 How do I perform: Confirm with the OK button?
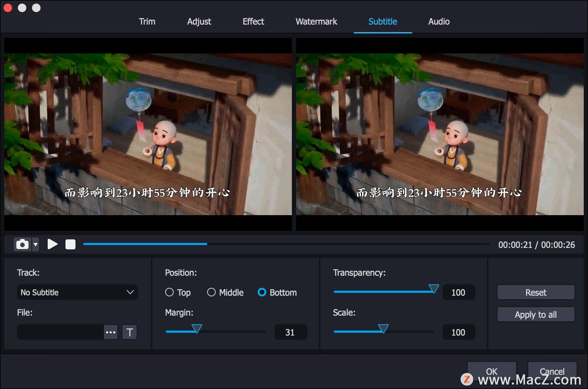click(x=492, y=371)
